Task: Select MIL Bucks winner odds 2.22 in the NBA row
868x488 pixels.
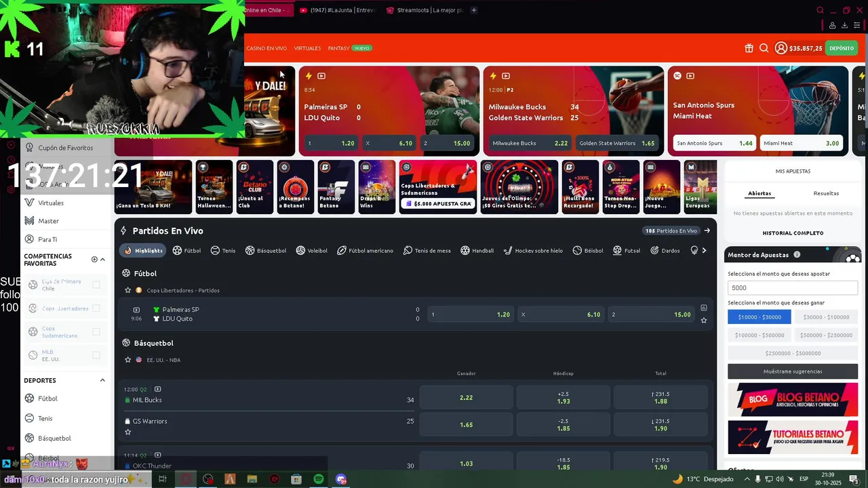Action: pyautogui.click(x=466, y=397)
